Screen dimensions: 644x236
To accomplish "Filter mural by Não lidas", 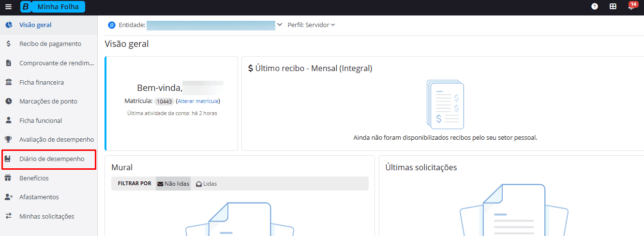I will point(173,184).
